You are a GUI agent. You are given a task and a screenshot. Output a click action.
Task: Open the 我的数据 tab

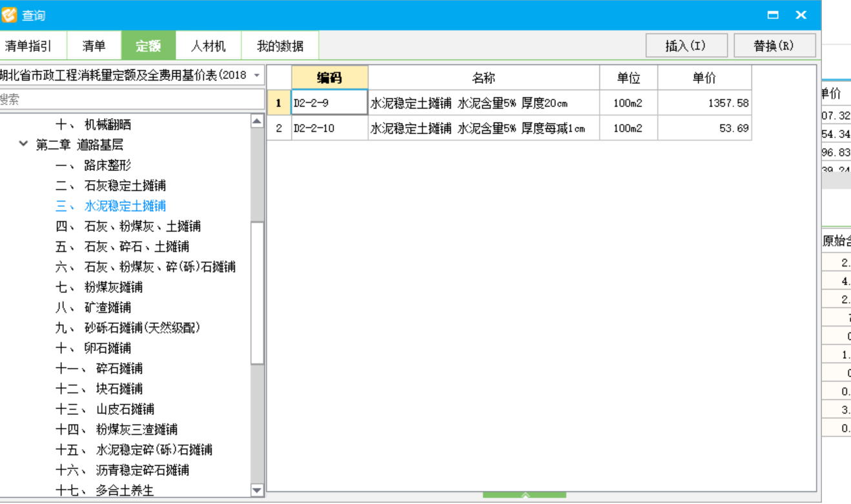(280, 46)
